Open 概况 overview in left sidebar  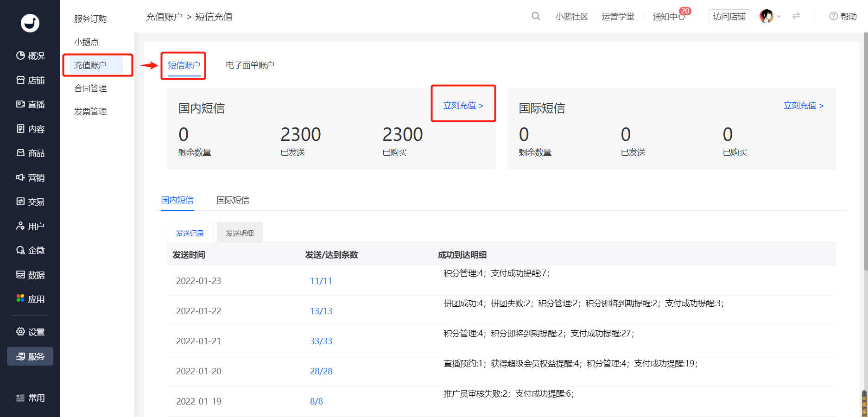(30, 56)
